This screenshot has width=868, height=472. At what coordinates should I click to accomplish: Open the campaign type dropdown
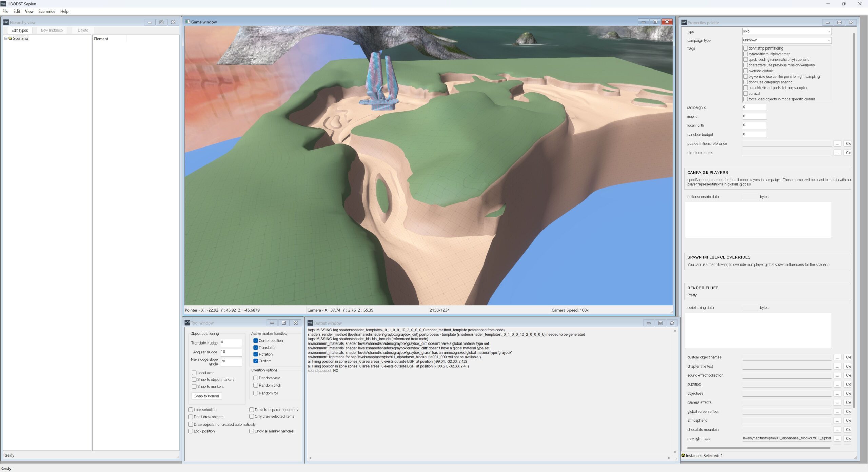[787, 40]
